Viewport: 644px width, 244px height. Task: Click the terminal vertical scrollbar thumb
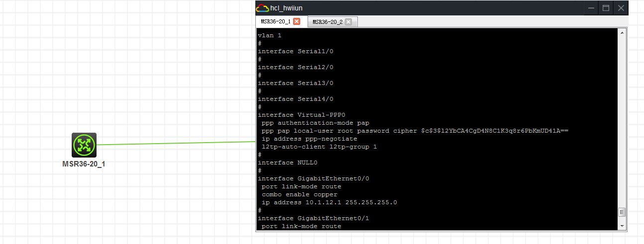(622, 213)
